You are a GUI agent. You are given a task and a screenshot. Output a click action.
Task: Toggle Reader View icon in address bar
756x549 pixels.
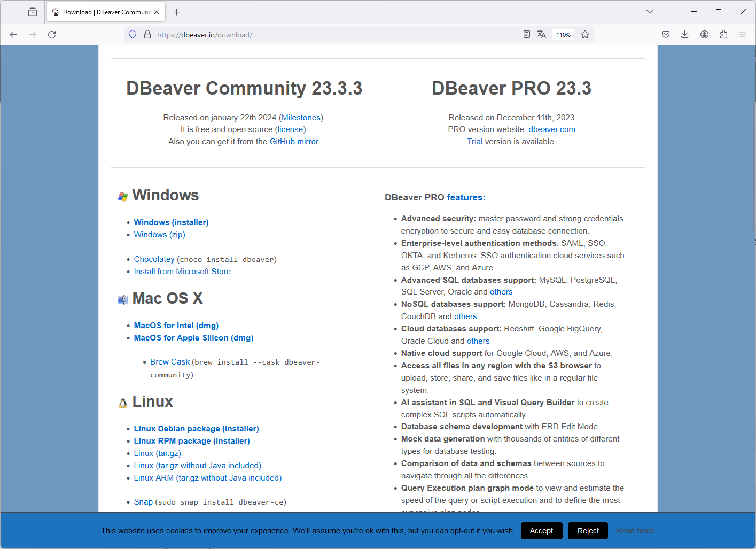click(526, 35)
